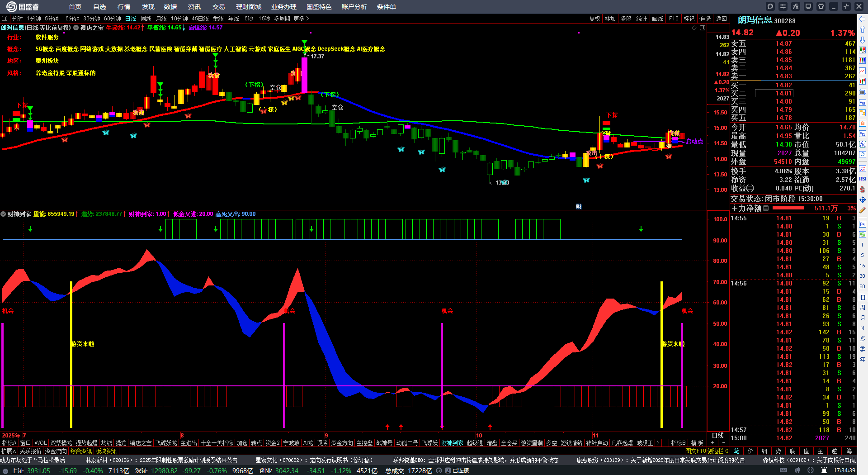Click the 上证 index value in status bar
This screenshot has height=475, width=868.
pyautogui.click(x=38, y=470)
